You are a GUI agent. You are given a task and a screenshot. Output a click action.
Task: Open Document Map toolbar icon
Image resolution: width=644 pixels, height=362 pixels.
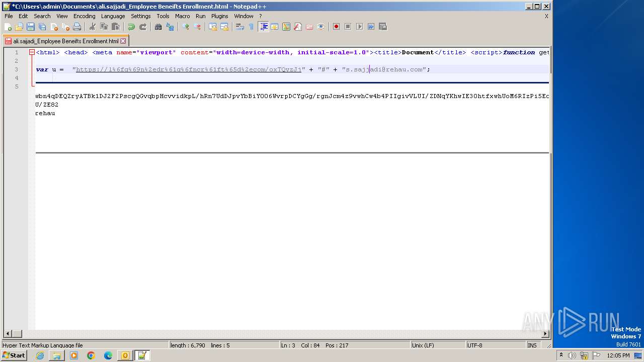[286, 27]
